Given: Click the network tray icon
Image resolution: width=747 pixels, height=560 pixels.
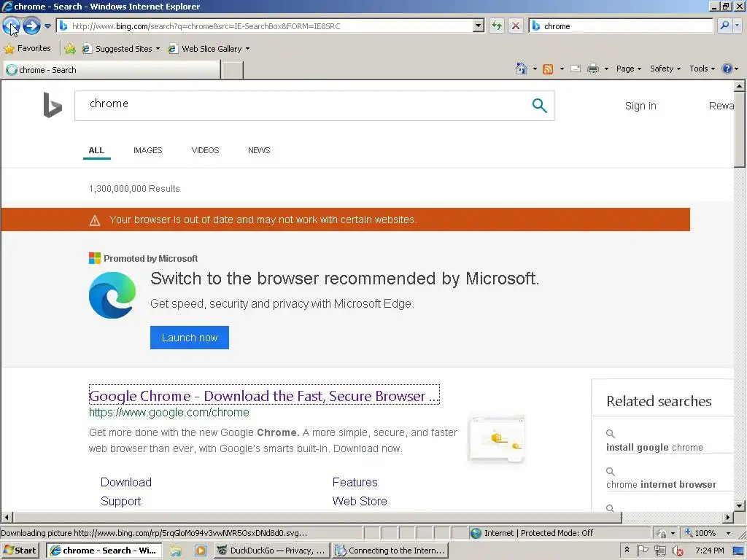Looking at the screenshot, I should pyautogui.click(x=659, y=551).
